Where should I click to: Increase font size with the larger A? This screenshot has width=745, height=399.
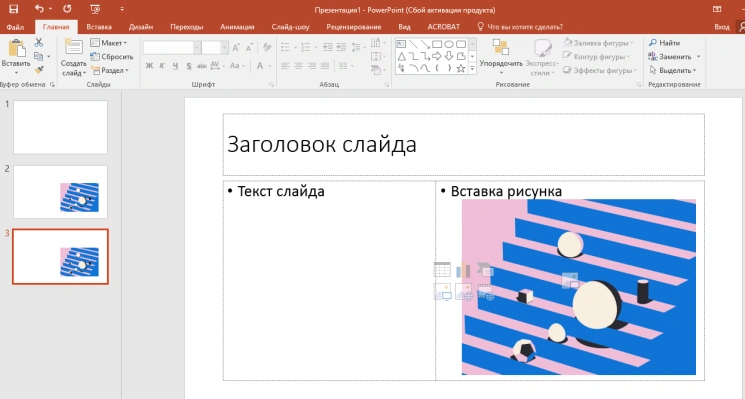236,48
